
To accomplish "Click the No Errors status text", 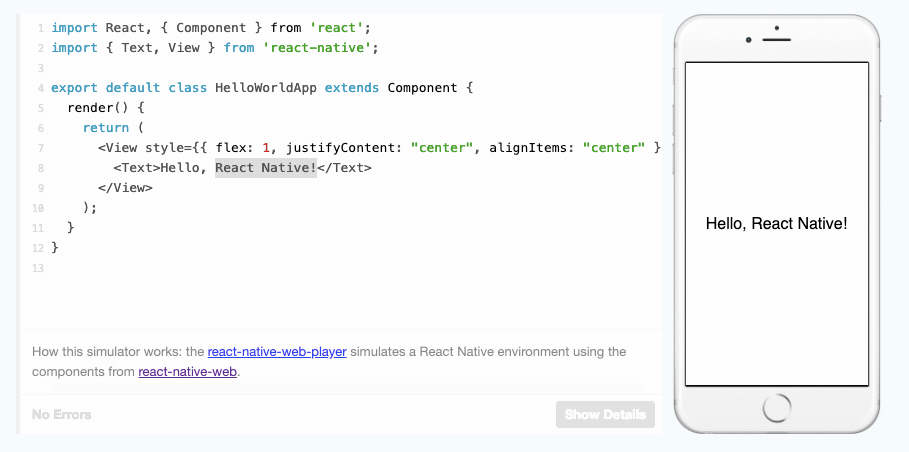I will coord(62,414).
